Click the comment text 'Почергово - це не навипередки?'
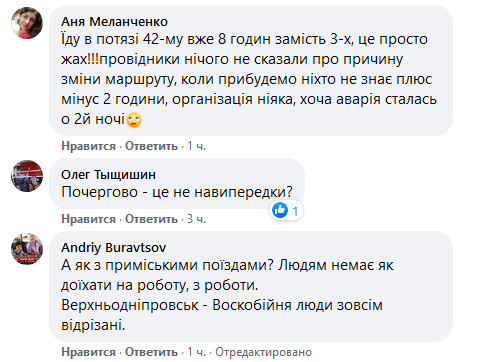This screenshot has width=492, height=362. tap(177, 192)
